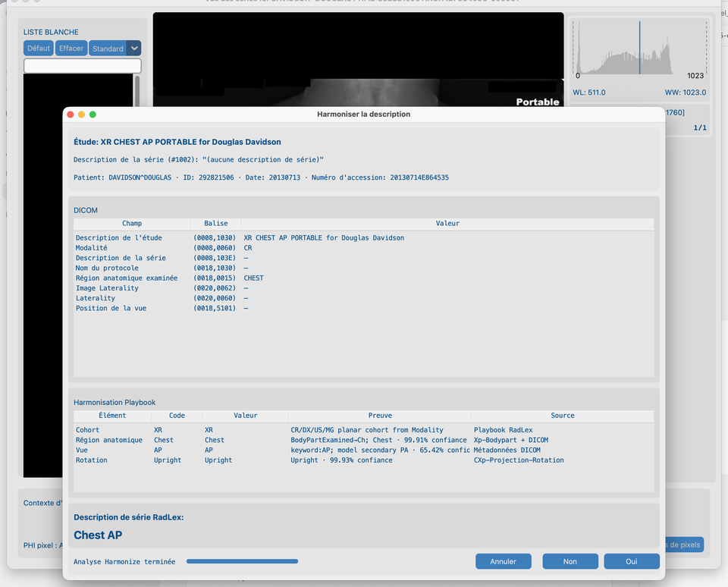The width and height of the screenshot is (728, 587).
Task: Focus the Liste Blanche text input field
Action: click(x=82, y=65)
